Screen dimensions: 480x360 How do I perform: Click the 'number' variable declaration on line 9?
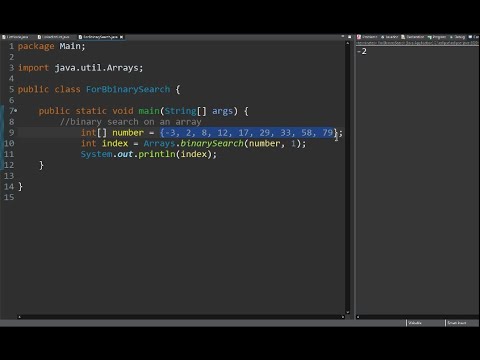[128, 133]
